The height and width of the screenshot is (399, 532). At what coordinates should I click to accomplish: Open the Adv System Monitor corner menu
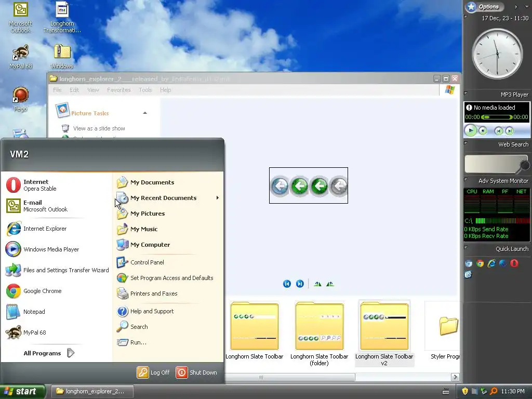point(466,179)
